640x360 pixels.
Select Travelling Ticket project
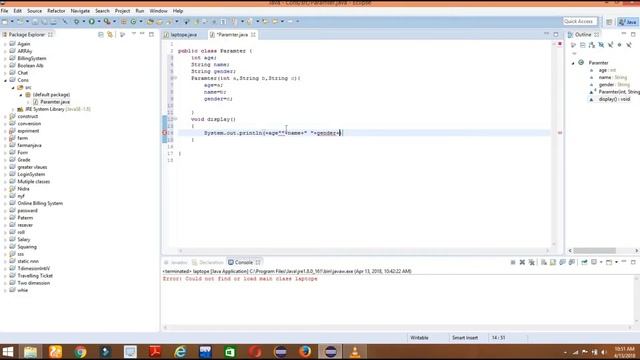click(35, 276)
